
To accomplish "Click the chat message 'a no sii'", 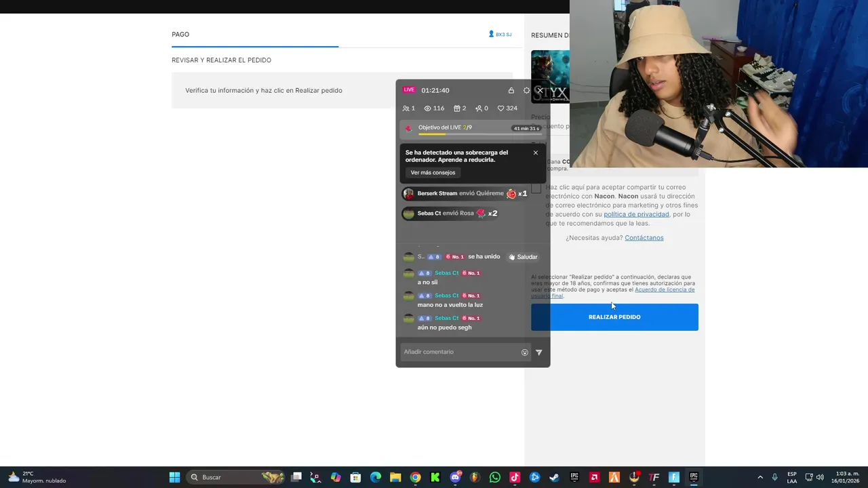I will point(427,282).
